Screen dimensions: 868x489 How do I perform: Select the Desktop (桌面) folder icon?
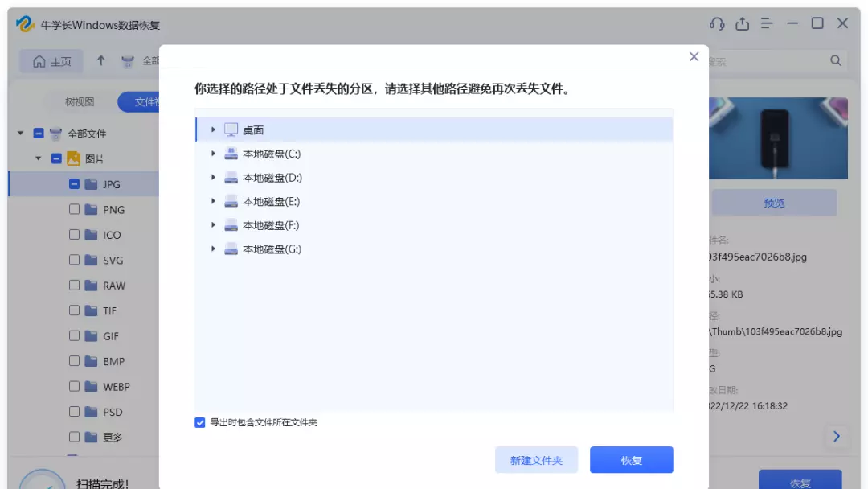coord(231,129)
